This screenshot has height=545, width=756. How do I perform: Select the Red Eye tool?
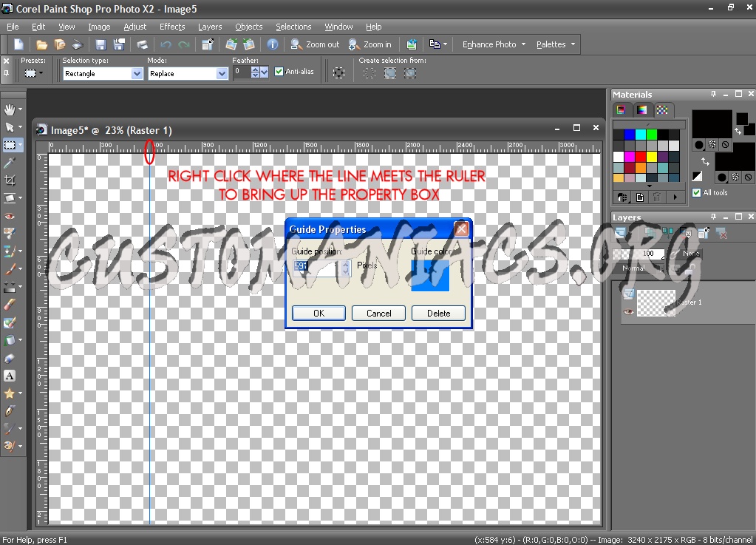coord(9,216)
